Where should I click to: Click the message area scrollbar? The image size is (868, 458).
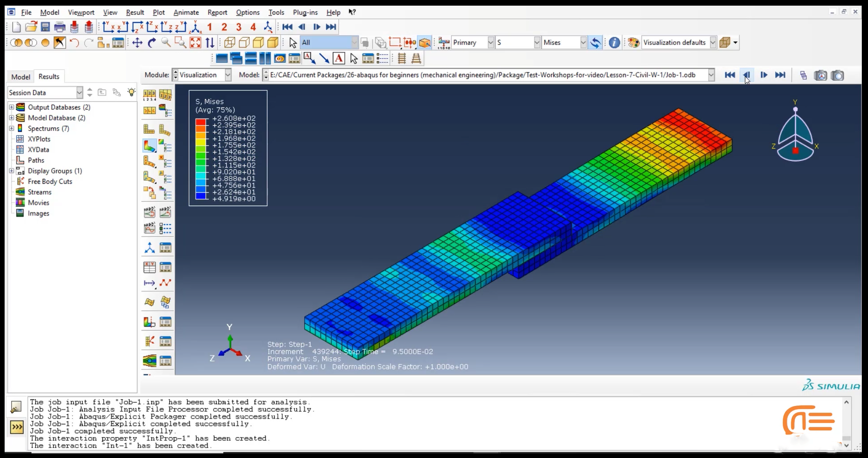coord(847,424)
